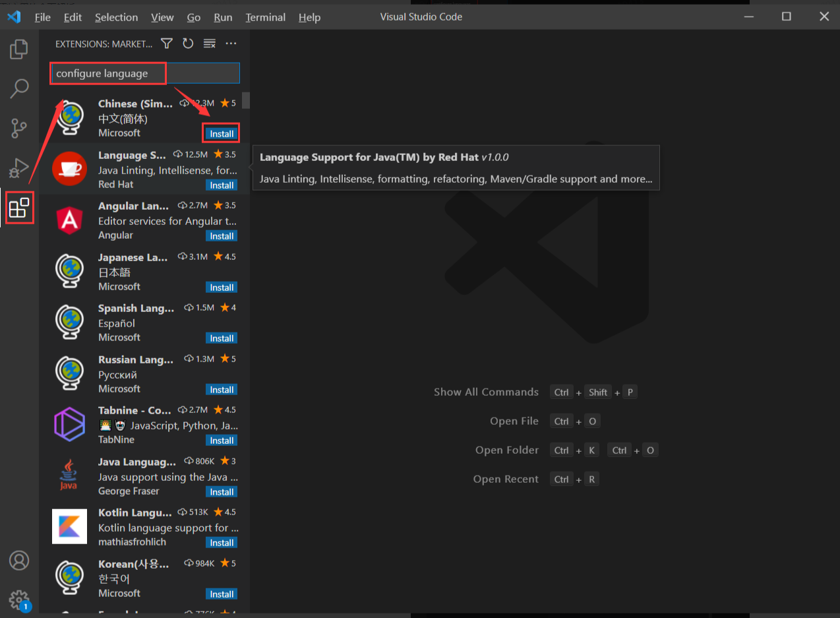Click the filter extensions funnel icon
Viewport: 840px width, 618px height.
coord(167,44)
